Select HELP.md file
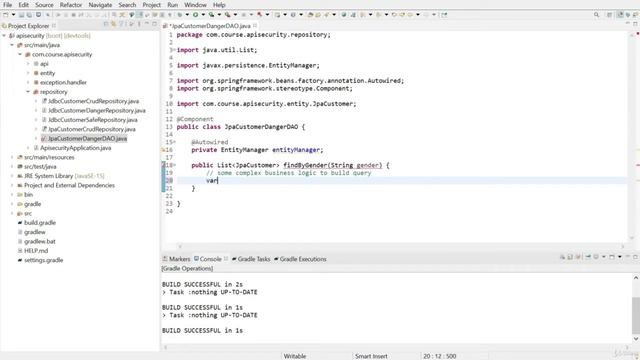The height and width of the screenshot is (360, 640). (36, 251)
